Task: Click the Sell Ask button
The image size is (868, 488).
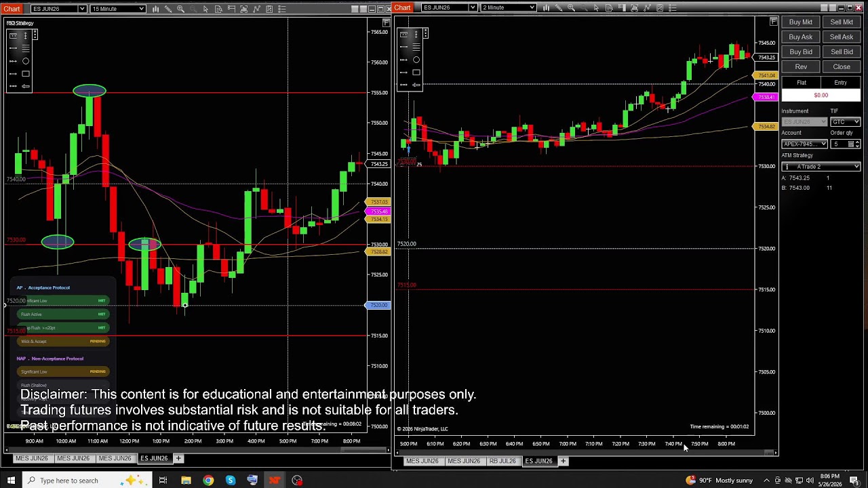Action: pos(842,37)
